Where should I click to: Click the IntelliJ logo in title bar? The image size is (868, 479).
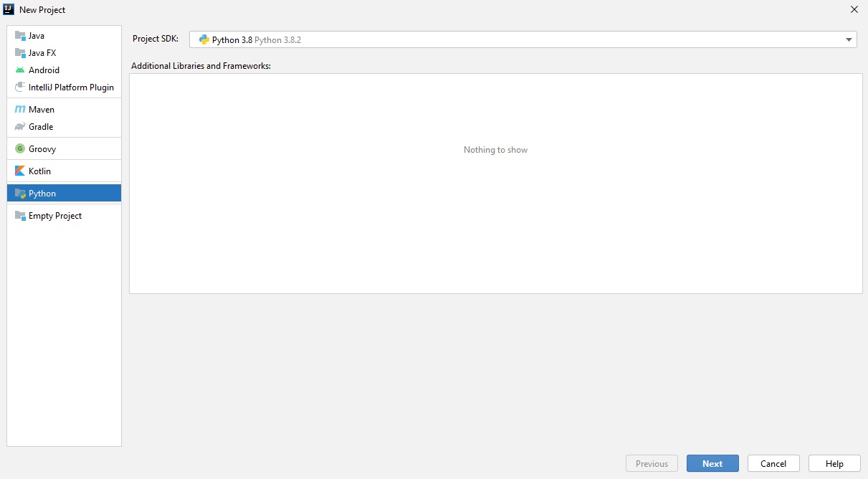(9, 9)
